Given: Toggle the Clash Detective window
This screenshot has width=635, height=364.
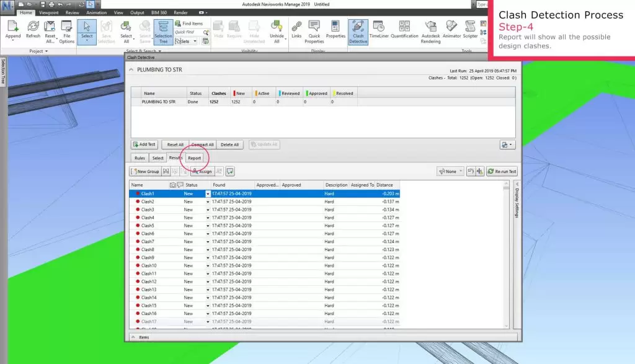Looking at the screenshot, I should [358, 31].
